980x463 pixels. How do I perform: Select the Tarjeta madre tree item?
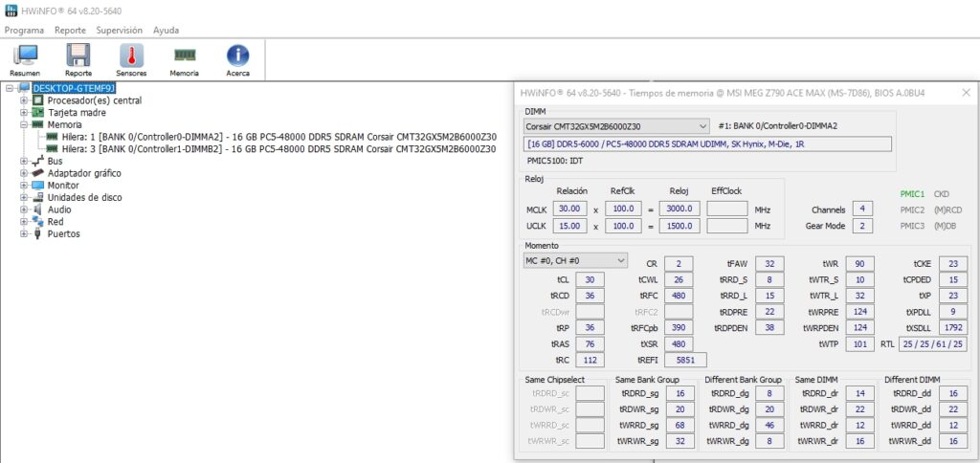77,113
